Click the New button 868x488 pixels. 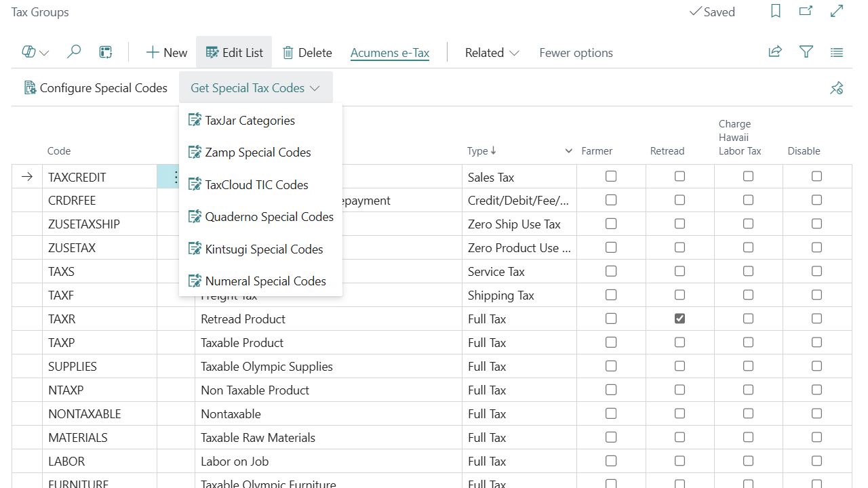pyautogui.click(x=167, y=53)
